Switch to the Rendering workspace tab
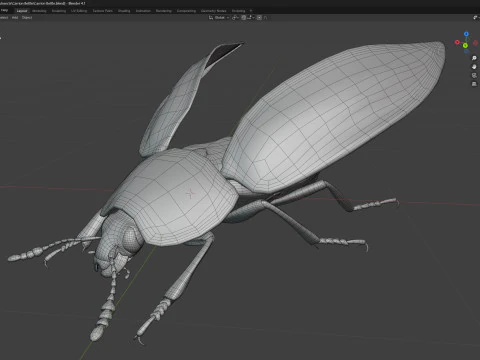The height and width of the screenshot is (360, 480). coord(164,11)
